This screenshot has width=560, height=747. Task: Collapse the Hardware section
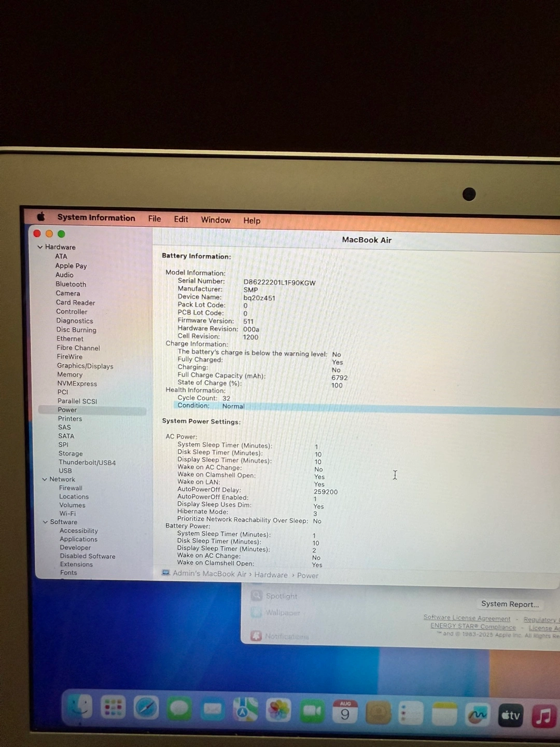click(x=40, y=247)
